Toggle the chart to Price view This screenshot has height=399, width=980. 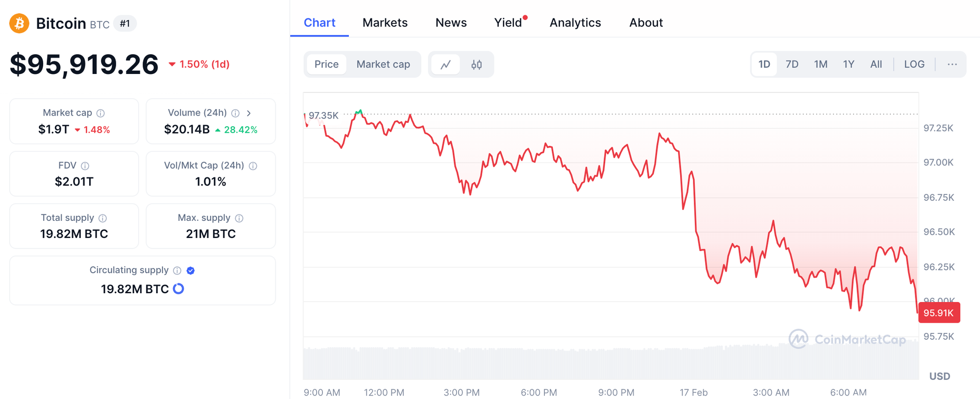(x=326, y=65)
